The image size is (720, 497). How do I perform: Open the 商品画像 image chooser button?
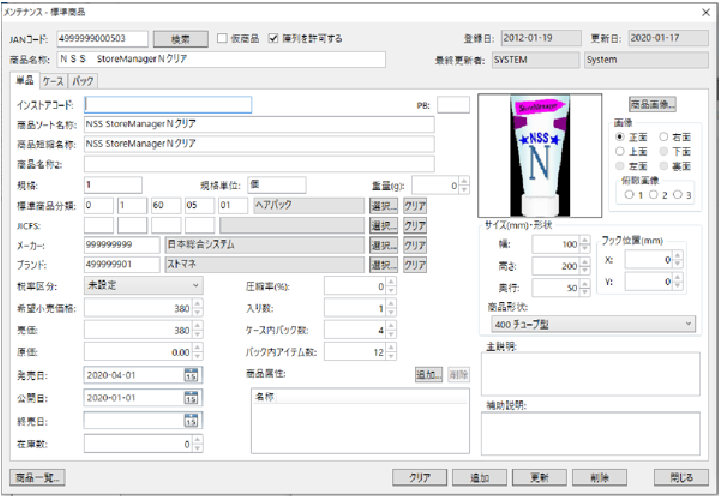point(654,103)
